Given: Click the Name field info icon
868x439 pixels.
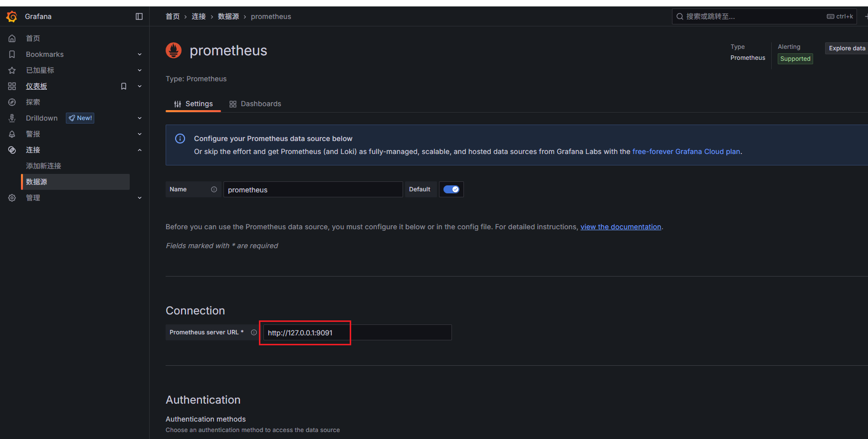Looking at the screenshot, I should (214, 189).
